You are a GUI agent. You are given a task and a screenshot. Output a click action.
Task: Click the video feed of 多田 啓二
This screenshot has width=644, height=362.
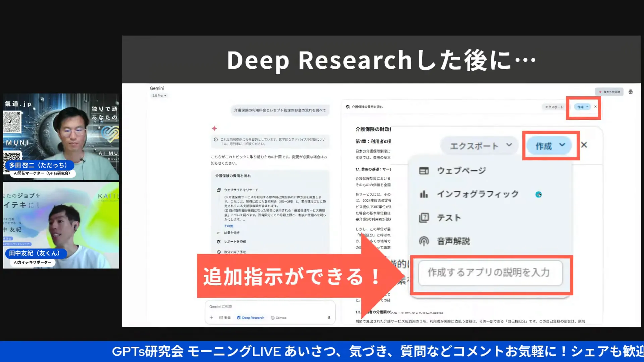click(61, 137)
